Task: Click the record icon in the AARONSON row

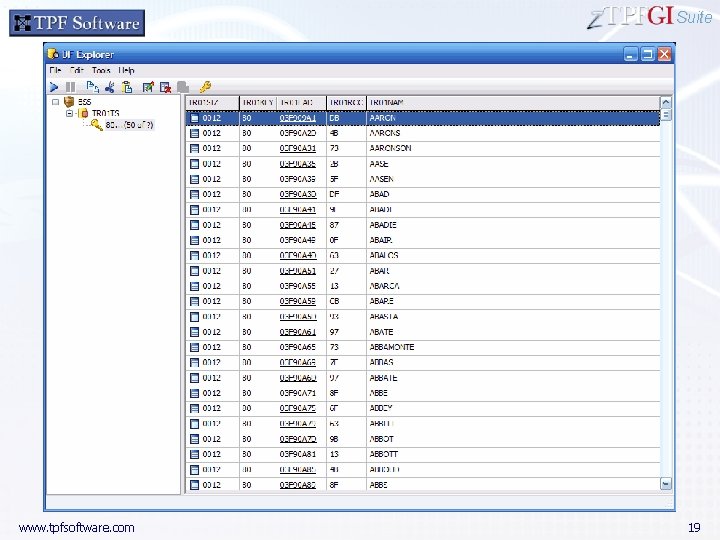Action: 195,148
